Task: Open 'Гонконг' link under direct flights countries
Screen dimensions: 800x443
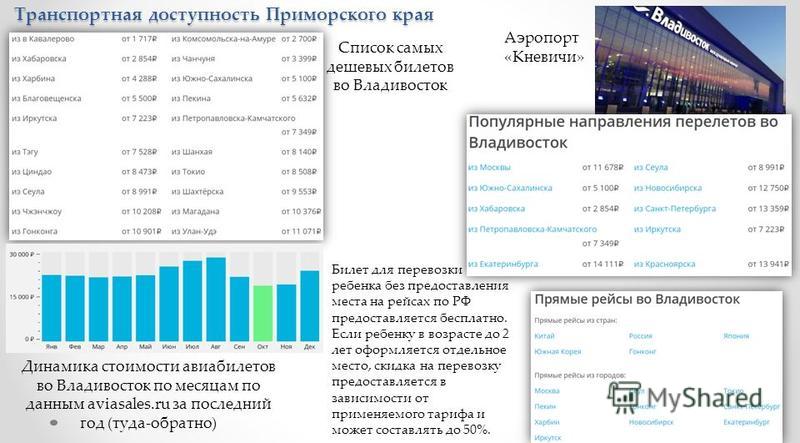Action: click(642, 352)
